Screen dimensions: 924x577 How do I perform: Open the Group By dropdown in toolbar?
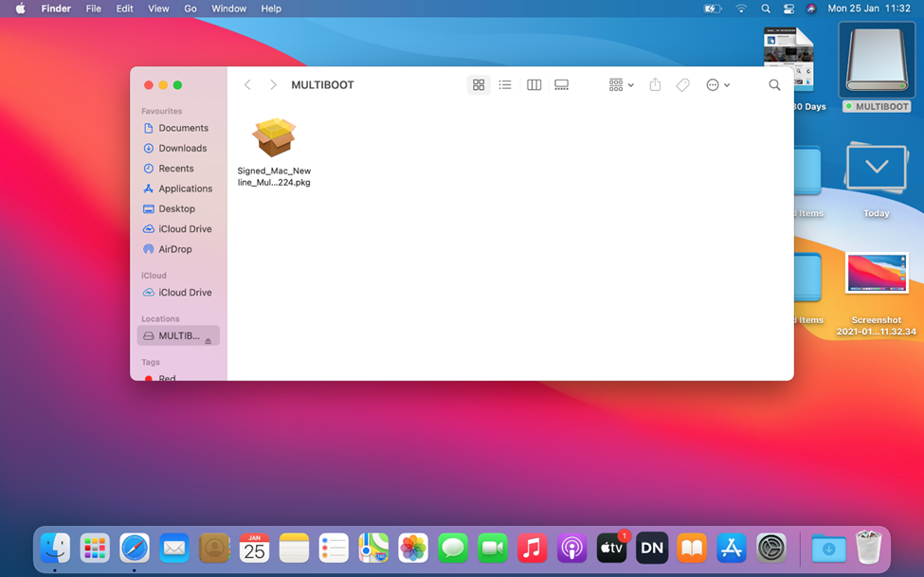click(621, 85)
